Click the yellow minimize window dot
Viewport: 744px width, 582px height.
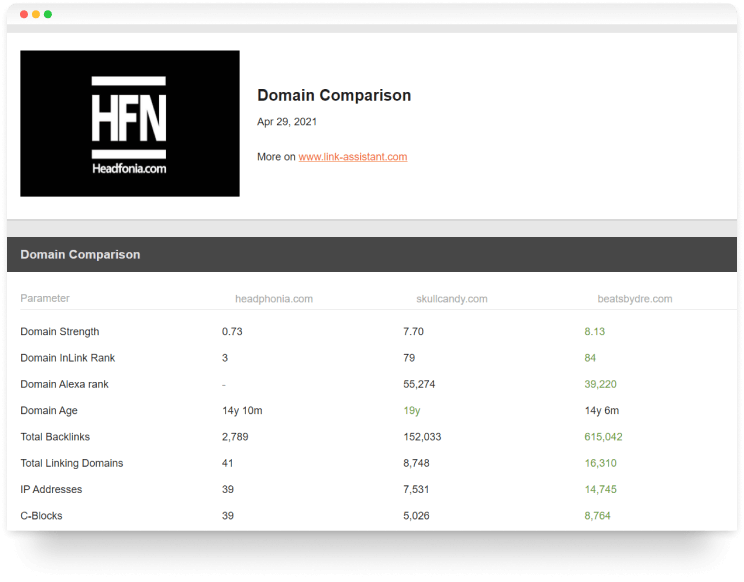pos(36,15)
